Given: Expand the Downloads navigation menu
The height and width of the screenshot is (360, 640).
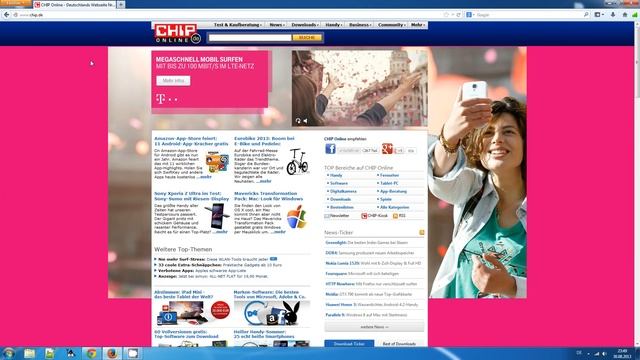Looking at the screenshot, I should tap(305, 25).
